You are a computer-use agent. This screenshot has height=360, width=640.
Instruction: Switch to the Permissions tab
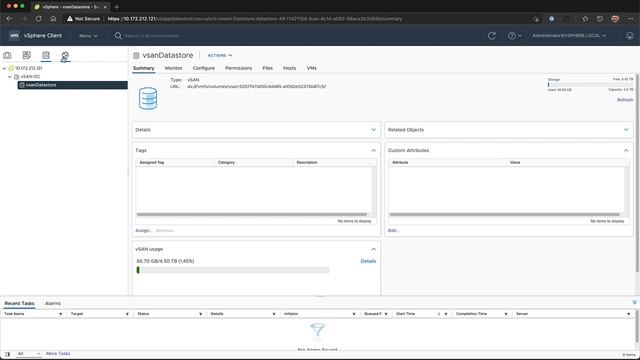(238, 68)
